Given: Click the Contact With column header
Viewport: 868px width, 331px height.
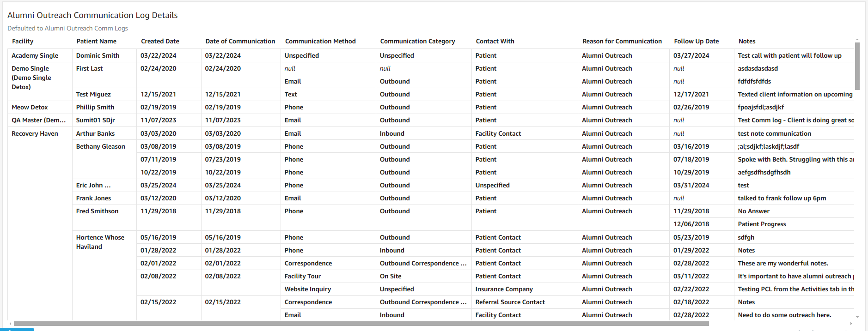Looking at the screenshot, I should click(x=495, y=41).
